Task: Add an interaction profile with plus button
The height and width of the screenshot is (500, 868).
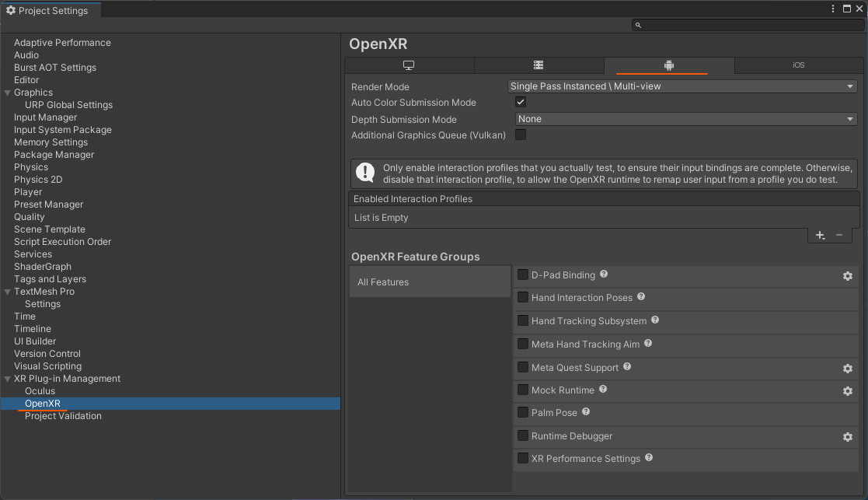Action: (820, 236)
